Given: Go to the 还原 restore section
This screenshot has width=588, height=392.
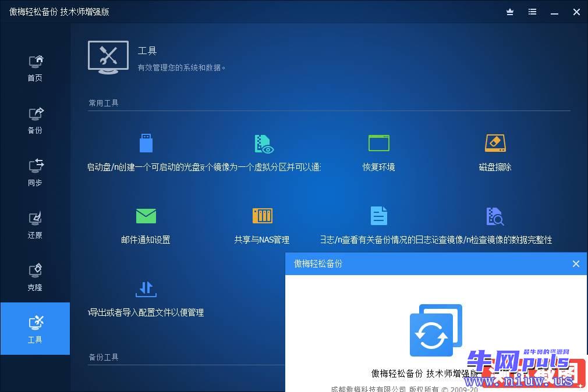Looking at the screenshot, I should (36, 225).
